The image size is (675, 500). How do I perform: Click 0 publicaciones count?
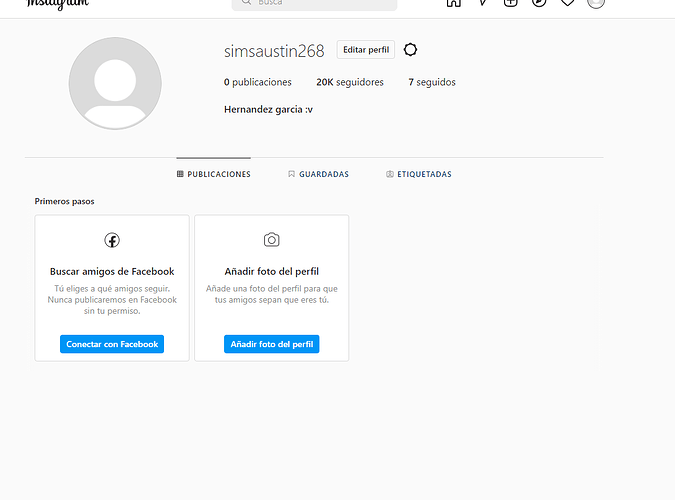click(x=257, y=82)
